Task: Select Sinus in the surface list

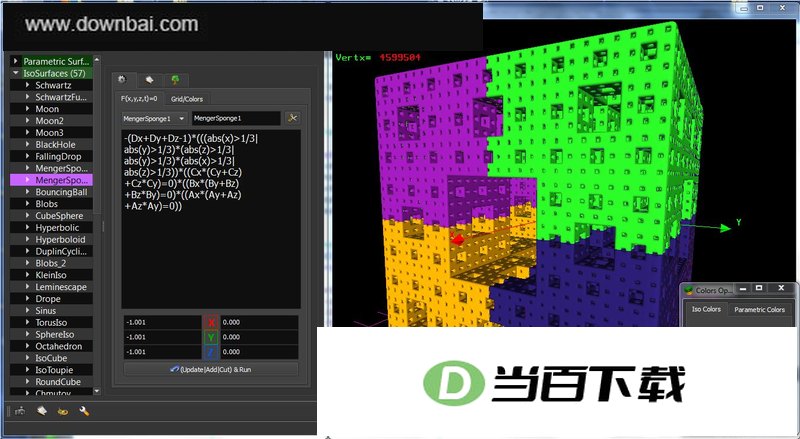Action: pyautogui.click(x=52, y=310)
